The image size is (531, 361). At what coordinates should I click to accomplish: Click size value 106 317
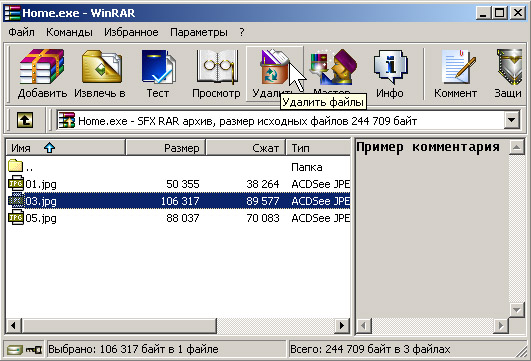coord(180,201)
